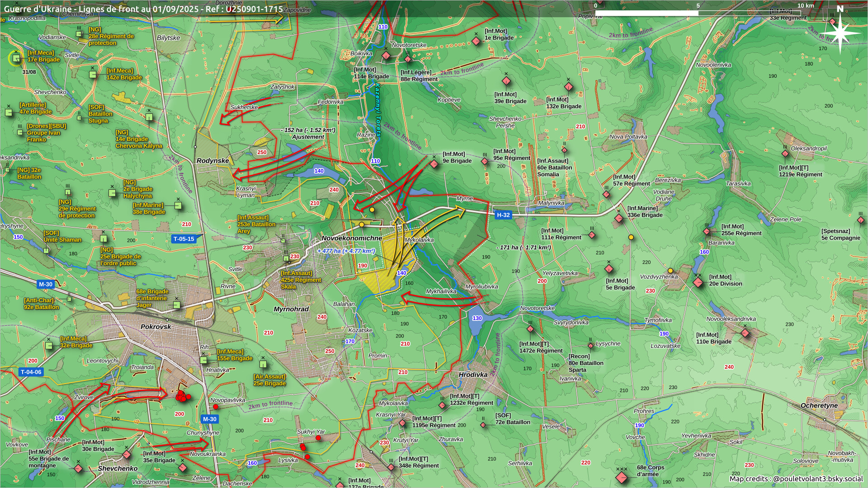Click the Pokrovsk city label
The width and height of the screenshot is (868, 488).
tap(156, 327)
